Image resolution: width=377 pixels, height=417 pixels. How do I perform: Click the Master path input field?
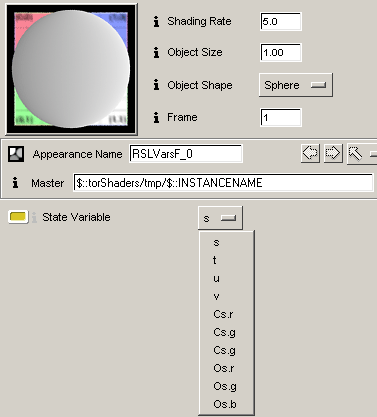click(x=223, y=183)
